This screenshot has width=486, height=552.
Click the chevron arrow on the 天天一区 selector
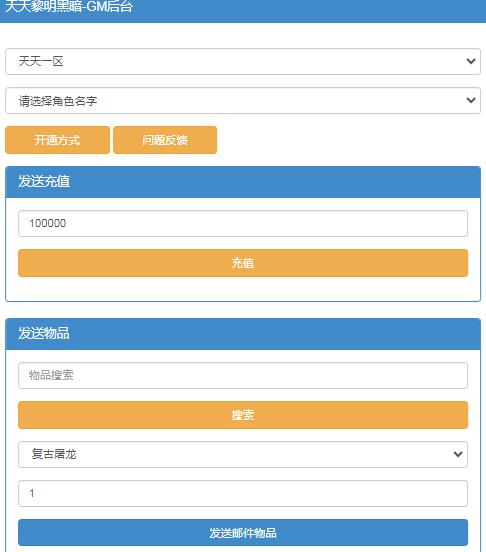pos(471,62)
